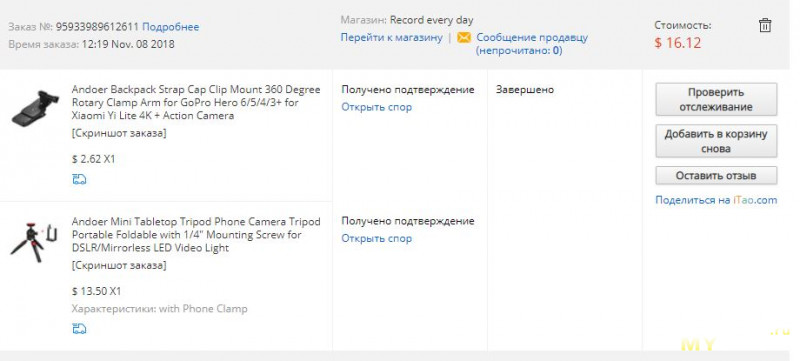Delete order with trash can icon
The height and width of the screenshot is (361, 800).
tap(765, 25)
